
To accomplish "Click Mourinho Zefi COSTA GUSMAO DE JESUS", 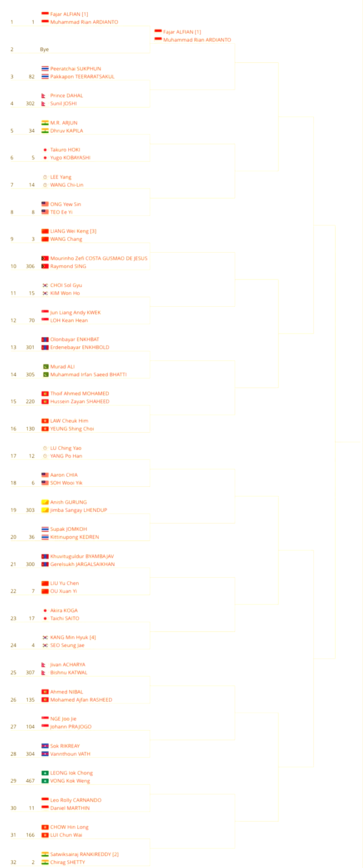I will pos(99,259).
